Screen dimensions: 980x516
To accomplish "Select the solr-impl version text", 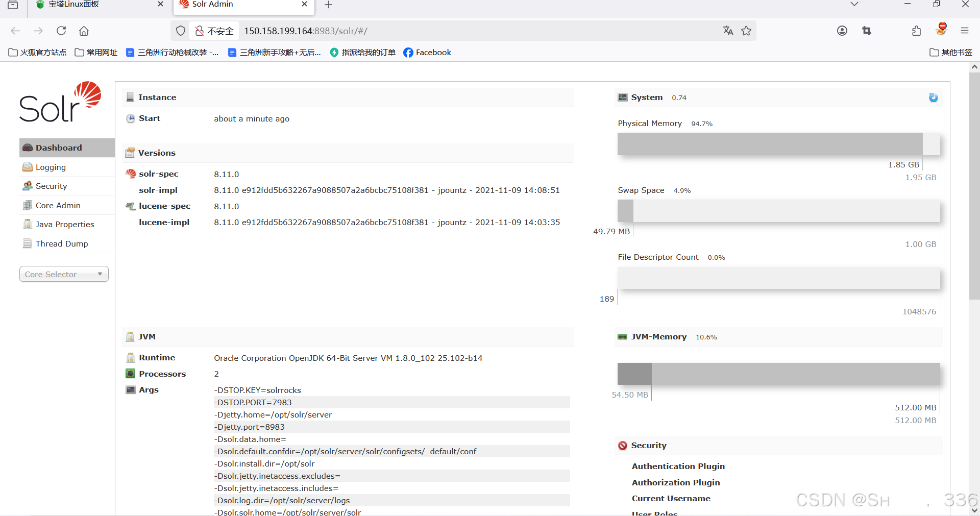I will pos(387,190).
